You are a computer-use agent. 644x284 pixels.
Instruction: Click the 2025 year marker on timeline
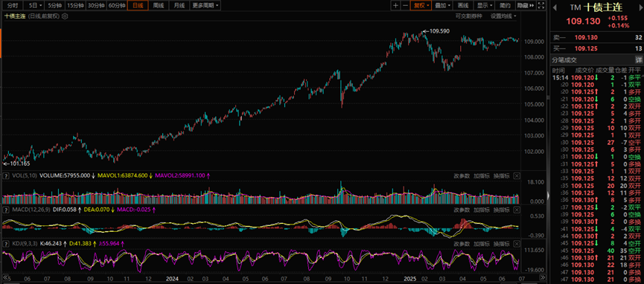click(x=410, y=278)
